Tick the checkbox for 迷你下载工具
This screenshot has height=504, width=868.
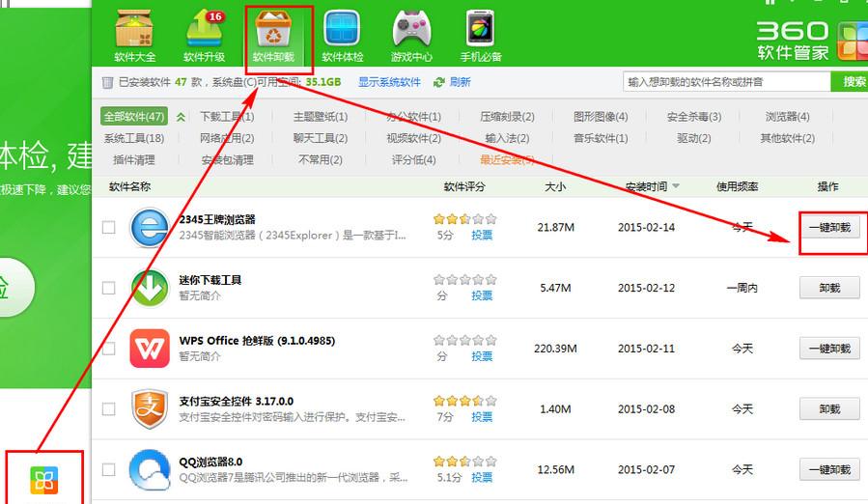[x=108, y=288]
